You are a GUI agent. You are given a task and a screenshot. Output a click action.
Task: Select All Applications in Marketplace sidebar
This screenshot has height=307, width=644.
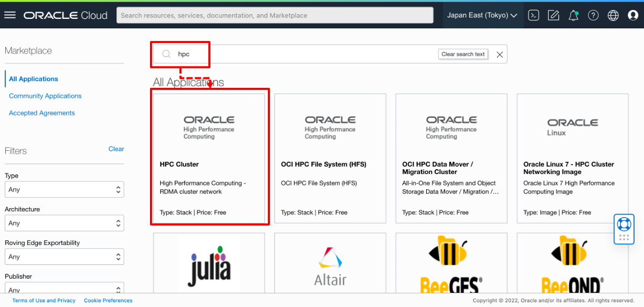tap(34, 79)
